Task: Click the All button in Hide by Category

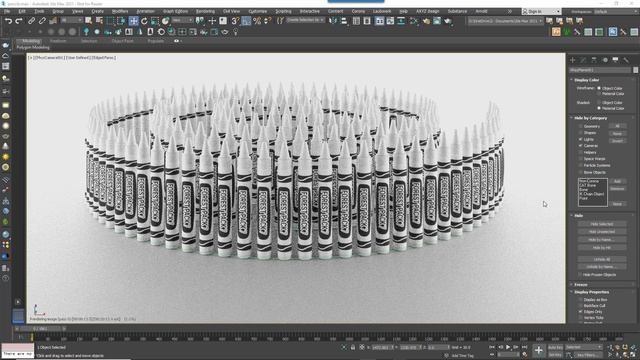Action: coord(617,126)
